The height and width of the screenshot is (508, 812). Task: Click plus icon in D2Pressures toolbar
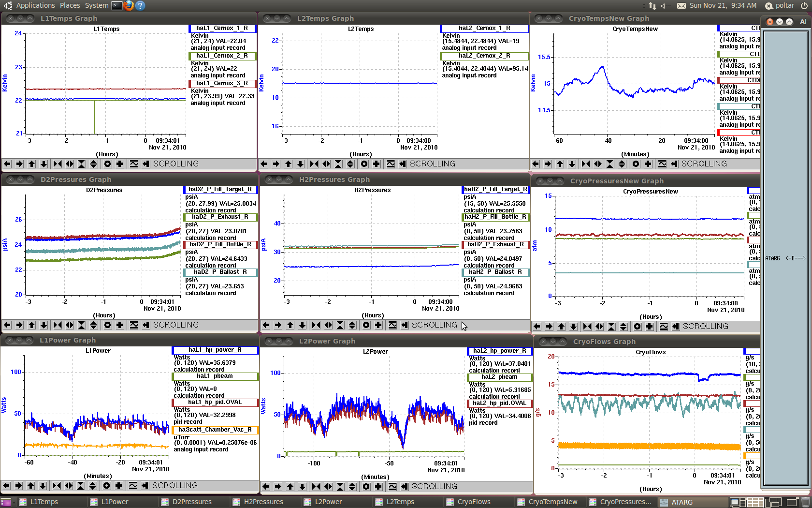[120, 325]
